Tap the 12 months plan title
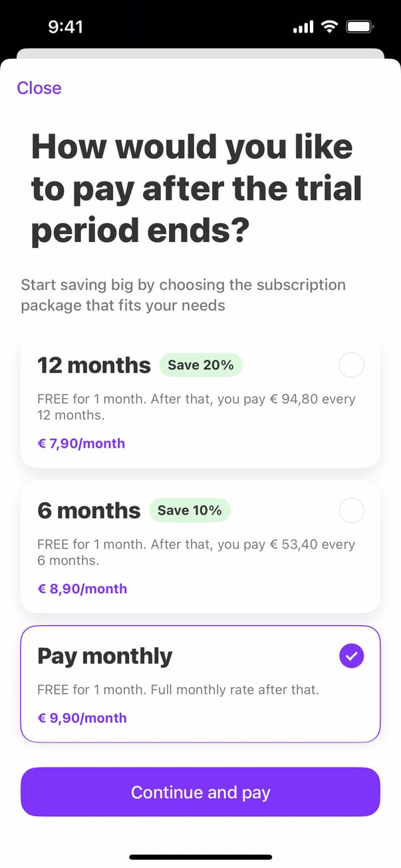Image resolution: width=401 pixels, height=868 pixels. click(94, 365)
